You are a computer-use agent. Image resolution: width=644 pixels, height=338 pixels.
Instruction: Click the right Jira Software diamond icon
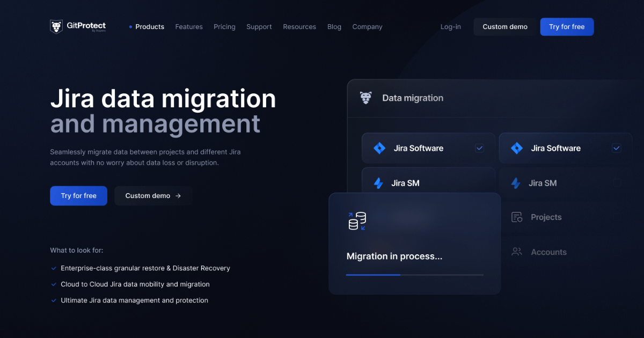pyautogui.click(x=517, y=149)
